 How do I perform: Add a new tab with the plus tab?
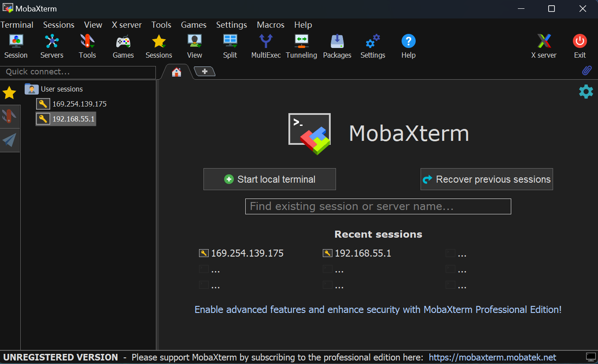(204, 71)
